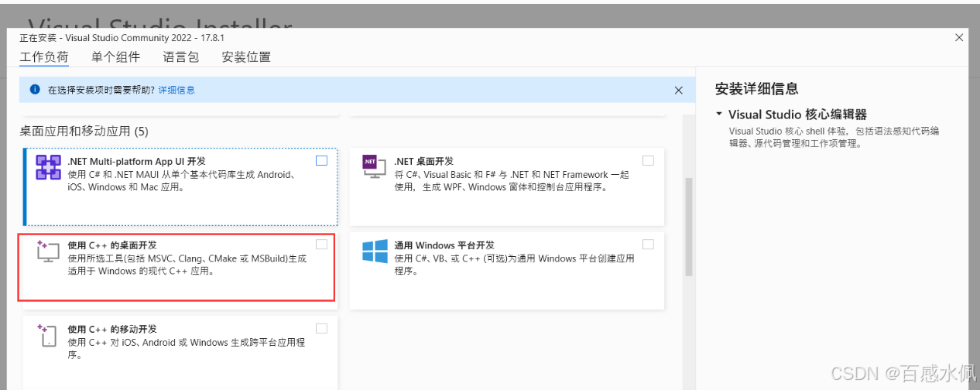Collapse the Visual Studio 核心编辑器 section
Viewport: 980px width, 390px height.
pyautogui.click(x=719, y=114)
